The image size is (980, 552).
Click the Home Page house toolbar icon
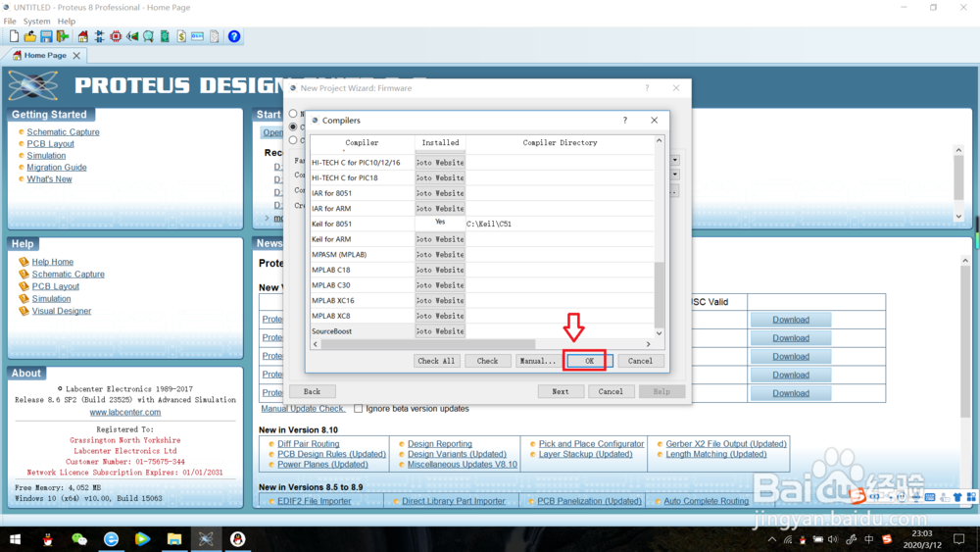point(82,37)
